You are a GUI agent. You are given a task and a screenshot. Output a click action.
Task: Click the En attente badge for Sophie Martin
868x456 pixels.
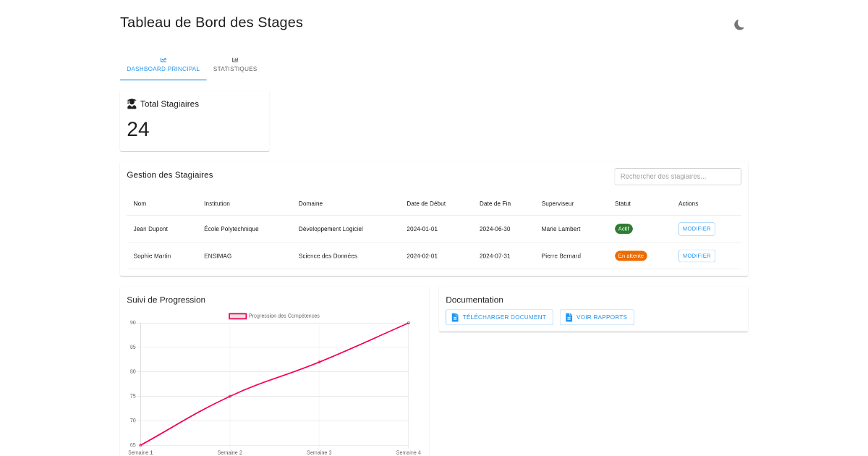[631, 256]
